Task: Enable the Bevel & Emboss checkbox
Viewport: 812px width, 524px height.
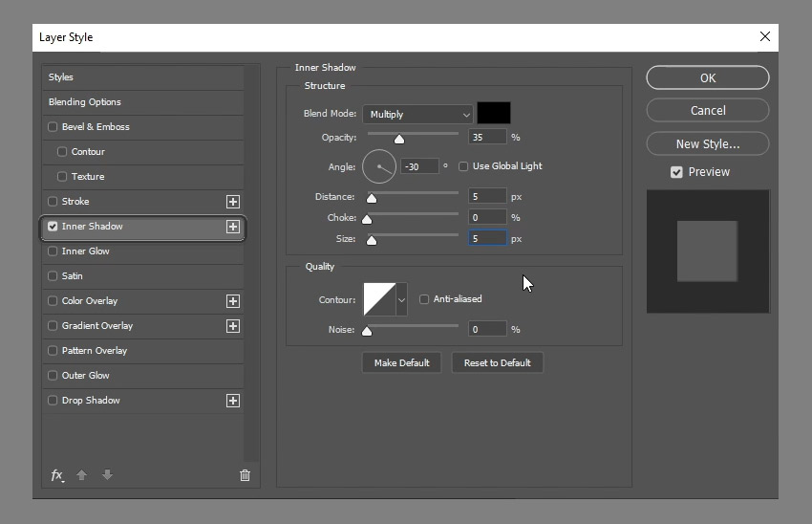Action: (53, 127)
